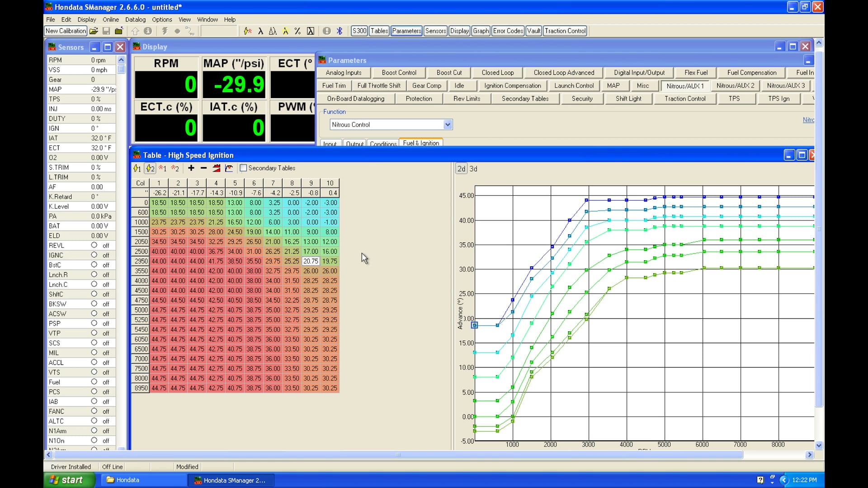Viewport: 868px width, 488px height.
Task: Open Error Codes from the toolbar
Action: click(x=508, y=31)
